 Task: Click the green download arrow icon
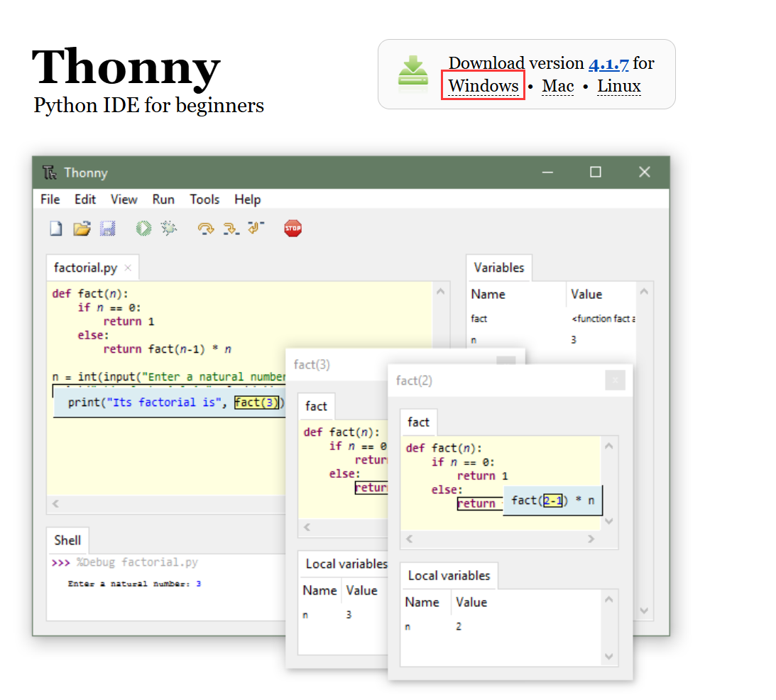click(x=413, y=75)
